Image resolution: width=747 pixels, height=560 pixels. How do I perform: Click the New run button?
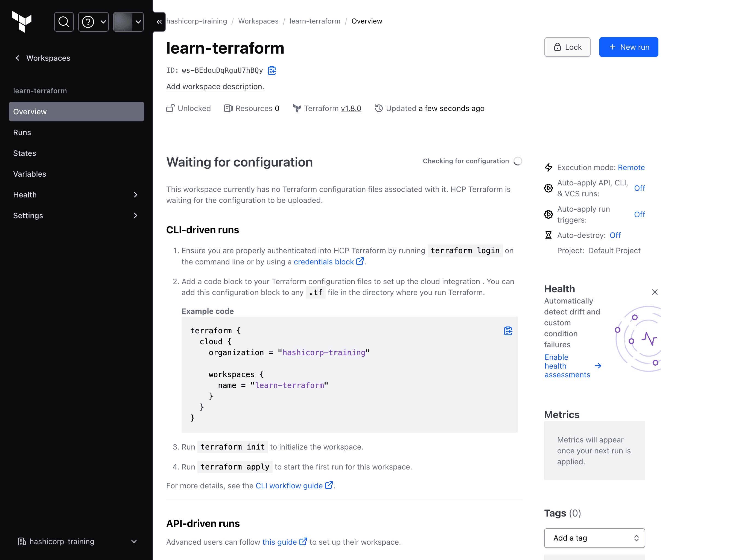pos(628,47)
